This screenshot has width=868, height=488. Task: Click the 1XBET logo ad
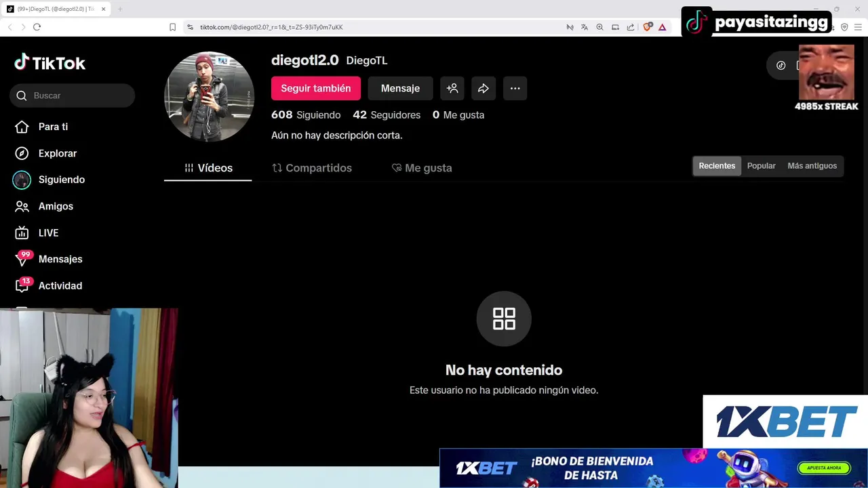point(785,422)
